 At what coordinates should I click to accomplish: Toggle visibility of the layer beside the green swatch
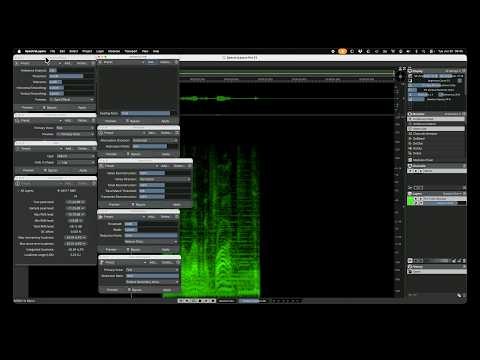click(416, 199)
